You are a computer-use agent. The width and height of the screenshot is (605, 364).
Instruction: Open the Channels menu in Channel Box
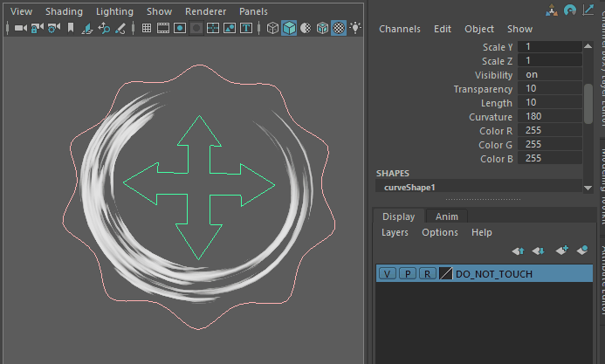(400, 29)
